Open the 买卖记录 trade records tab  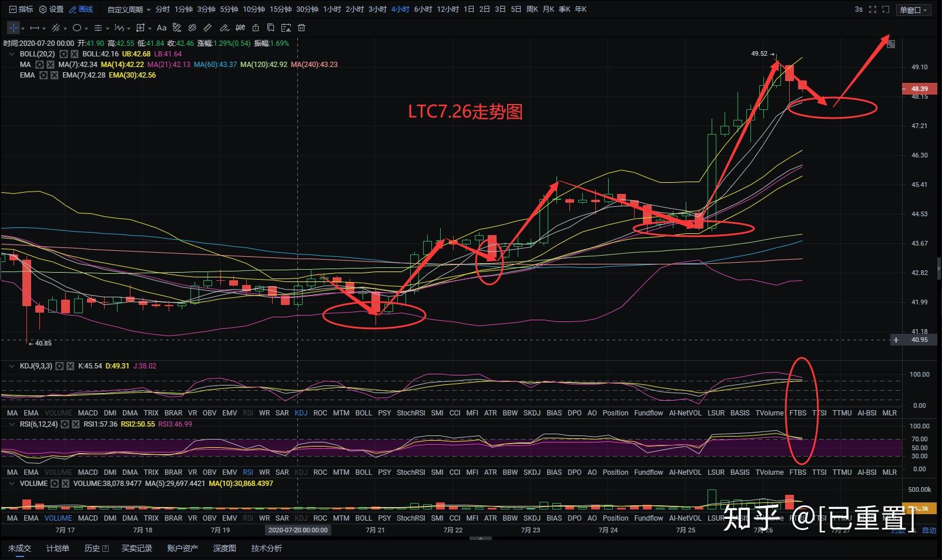coord(137,548)
